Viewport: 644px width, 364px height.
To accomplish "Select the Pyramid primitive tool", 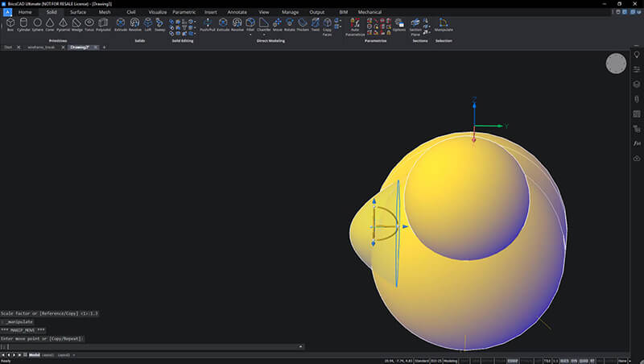I will coord(63,24).
